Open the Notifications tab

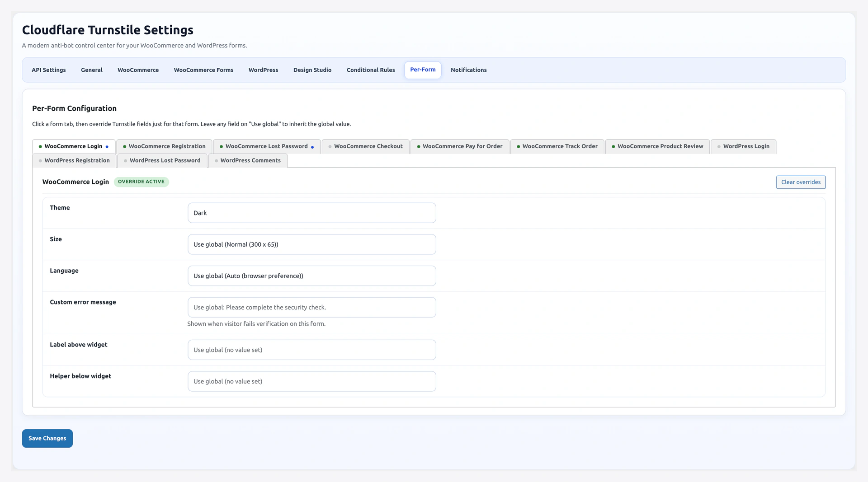coord(469,70)
